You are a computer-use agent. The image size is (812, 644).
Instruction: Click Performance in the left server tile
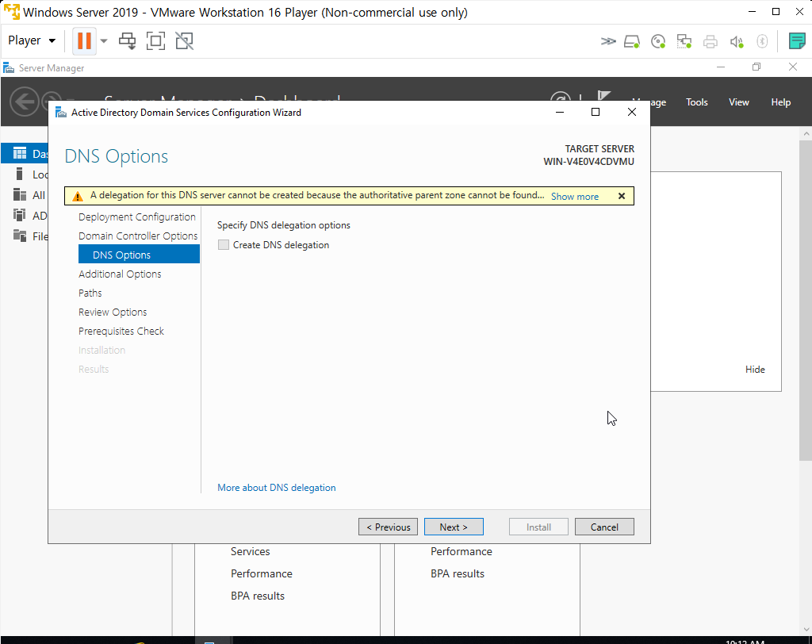(262, 573)
